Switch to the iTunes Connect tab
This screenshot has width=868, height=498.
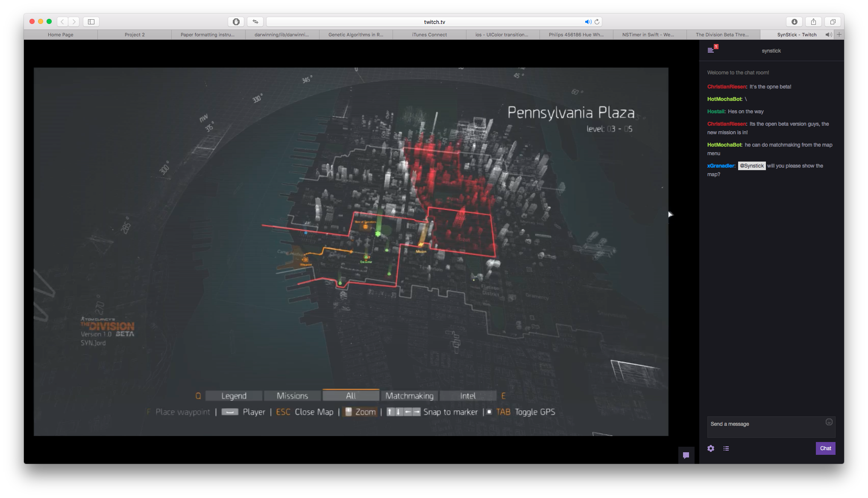pos(429,35)
